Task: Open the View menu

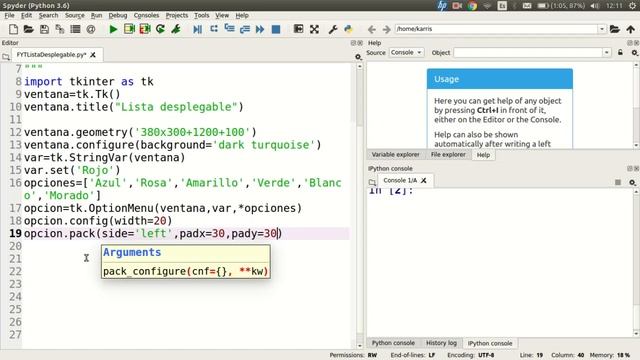Action: point(222,16)
